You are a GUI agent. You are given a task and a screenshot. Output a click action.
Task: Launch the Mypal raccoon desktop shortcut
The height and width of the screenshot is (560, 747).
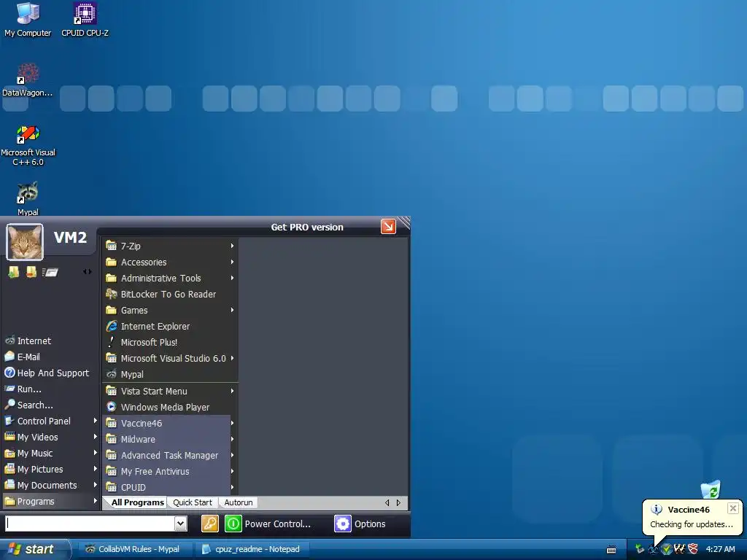tap(28, 199)
